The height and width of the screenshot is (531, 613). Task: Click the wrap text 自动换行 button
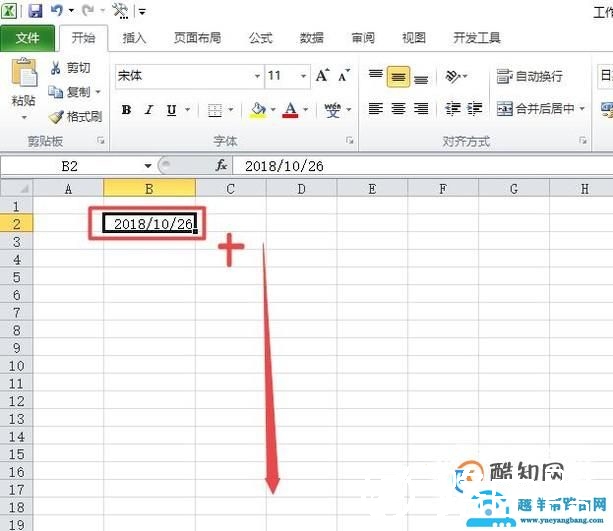(x=529, y=76)
